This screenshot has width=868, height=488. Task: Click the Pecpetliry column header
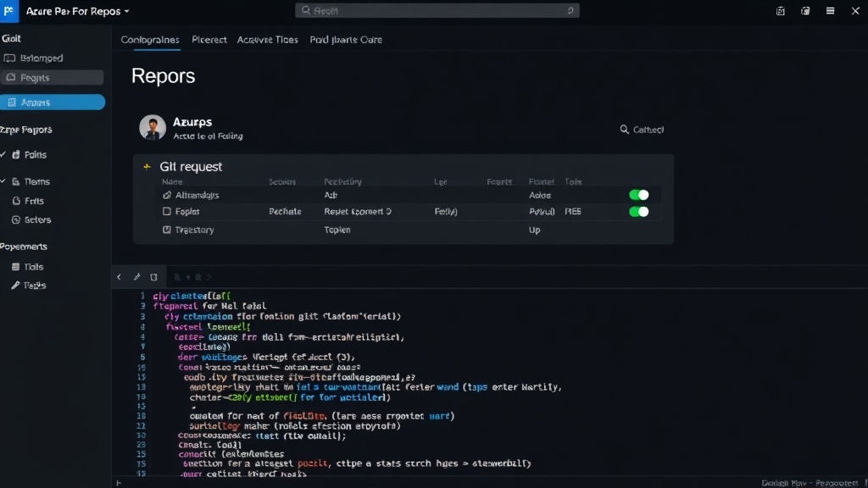click(x=342, y=181)
